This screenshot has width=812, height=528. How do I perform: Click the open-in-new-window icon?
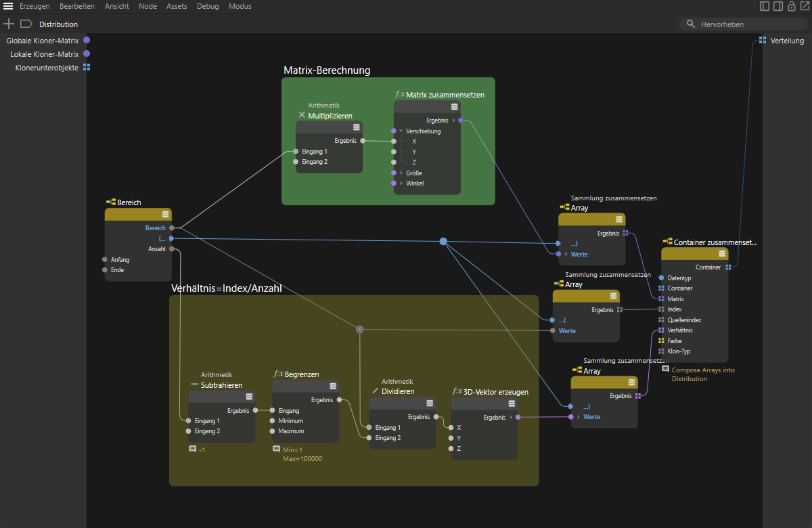(x=804, y=6)
